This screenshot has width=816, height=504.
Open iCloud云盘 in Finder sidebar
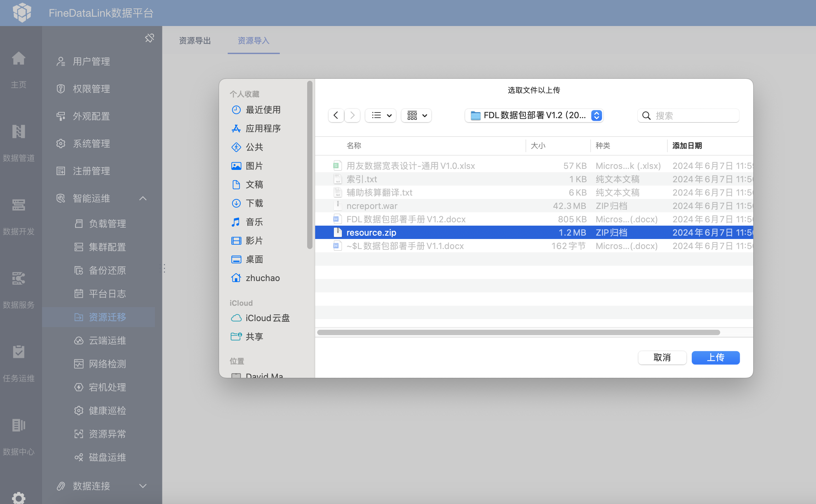267,318
